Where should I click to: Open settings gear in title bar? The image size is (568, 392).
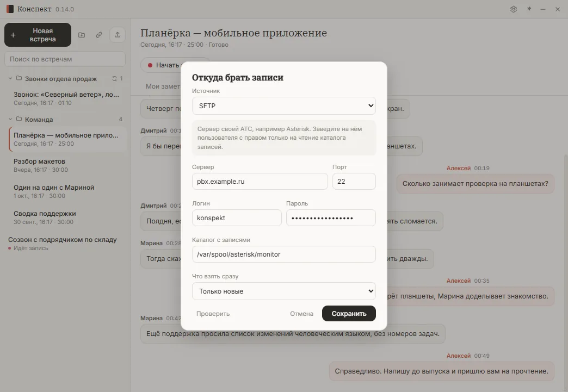pyautogui.click(x=513, y=9)
